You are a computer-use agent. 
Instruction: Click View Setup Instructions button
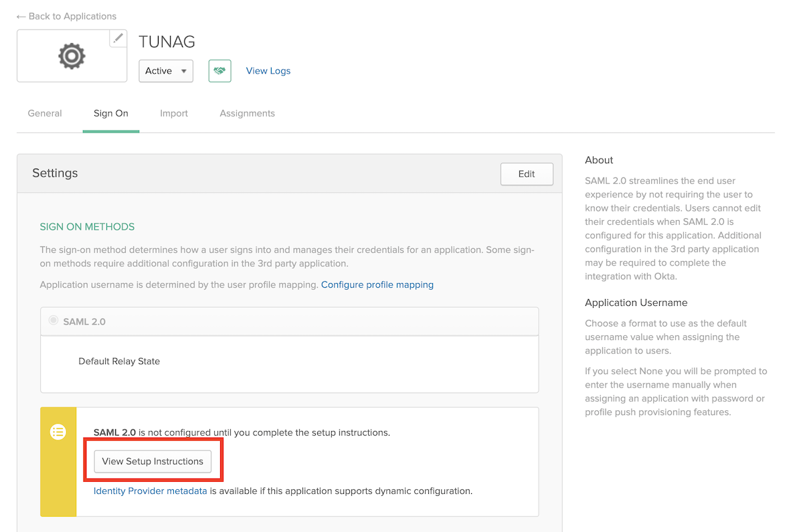[x=153, y=462]
